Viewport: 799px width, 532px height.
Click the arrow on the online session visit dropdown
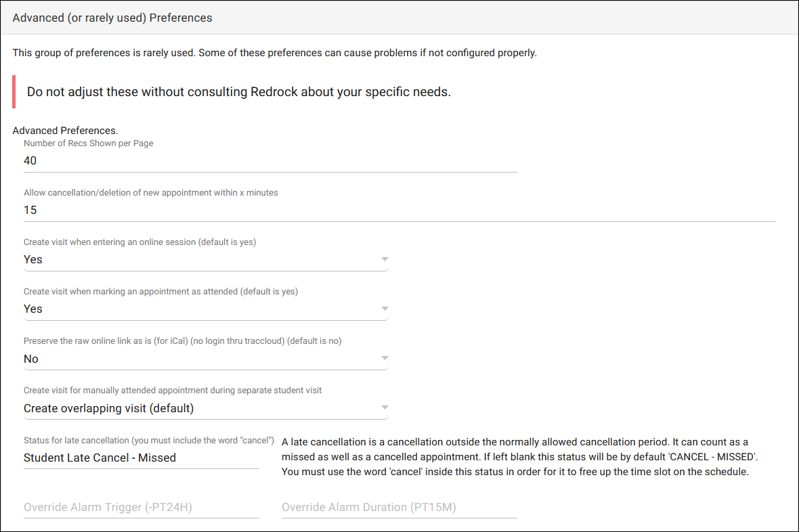pos(384,259)
